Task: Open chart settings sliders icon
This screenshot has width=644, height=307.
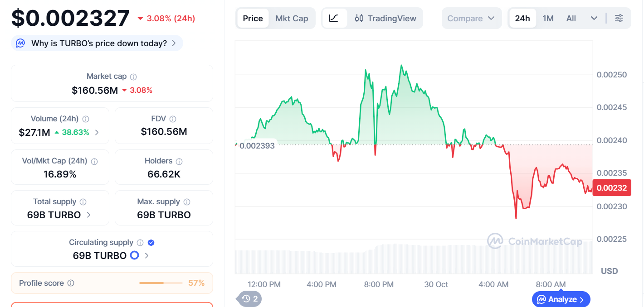Action: point(619,18)
